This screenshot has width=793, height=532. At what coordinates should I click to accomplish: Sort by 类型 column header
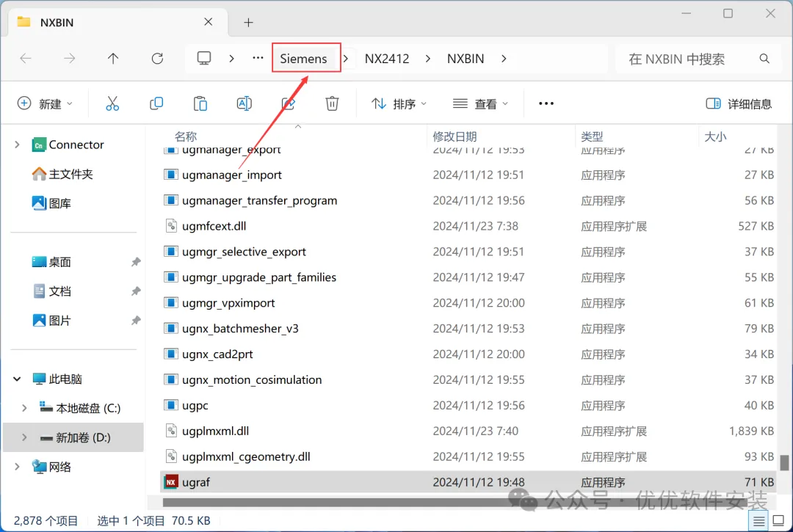pos(592,136)
